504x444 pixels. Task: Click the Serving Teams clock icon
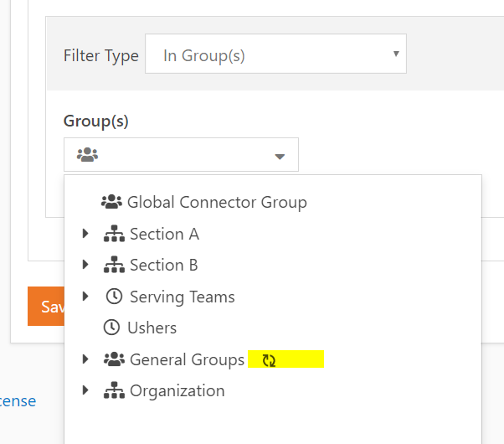click(114, 297)
